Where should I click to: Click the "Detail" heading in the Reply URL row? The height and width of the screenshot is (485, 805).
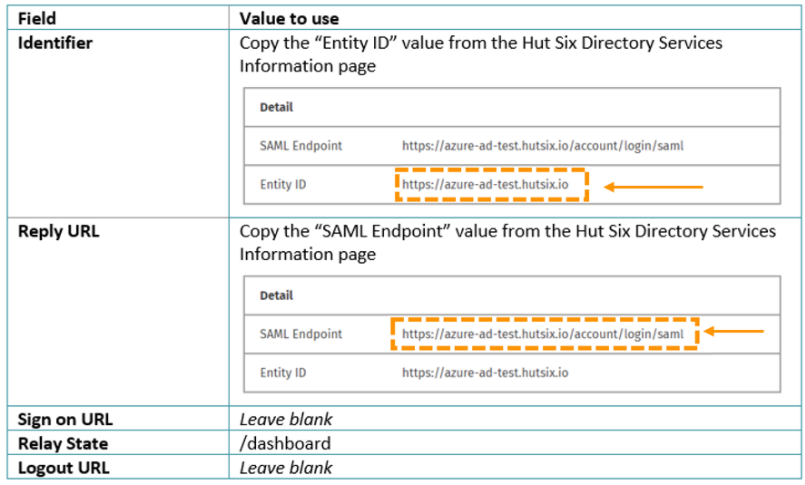(x=276, y=296)
